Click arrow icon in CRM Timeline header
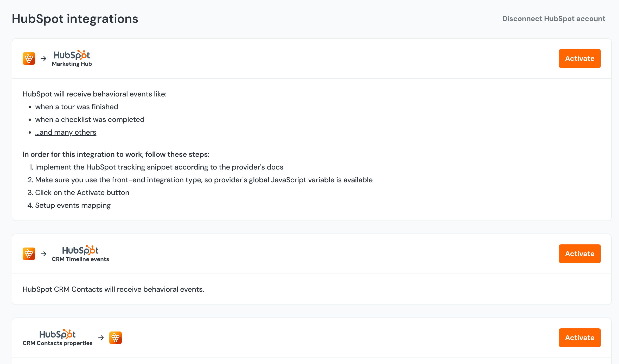 (x=44, y=254)
